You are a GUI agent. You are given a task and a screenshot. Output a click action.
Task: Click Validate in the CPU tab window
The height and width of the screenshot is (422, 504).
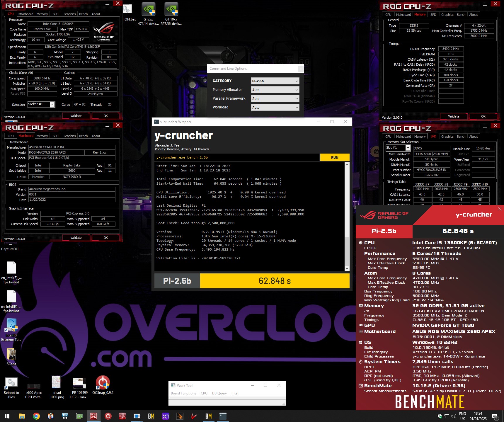click(x=76, y=116)
